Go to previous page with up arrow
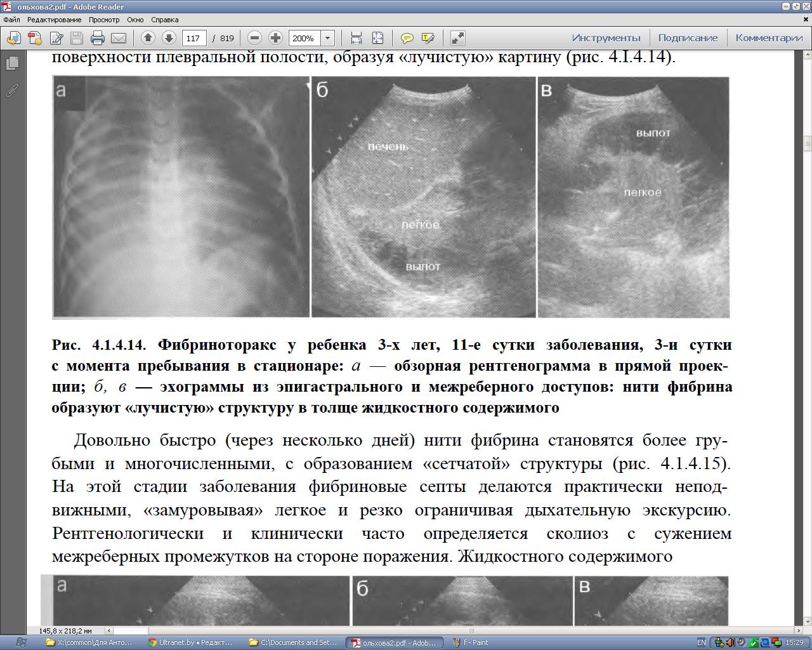Image resolution: width=812 pixels, height=650 pixels. pyautogui.click(x=148, y=38)
